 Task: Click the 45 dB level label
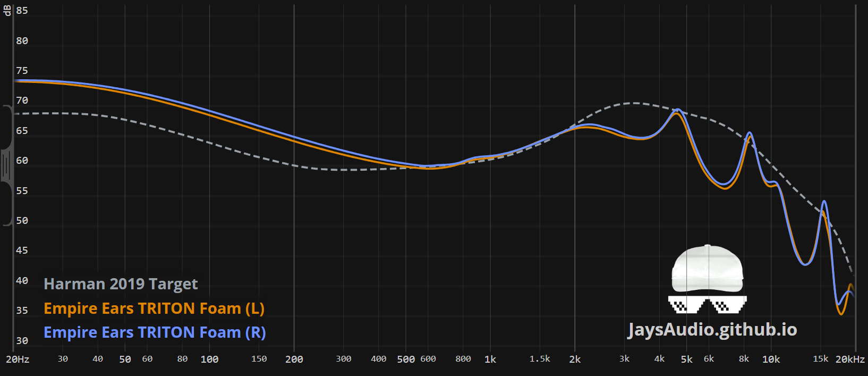pyautogui.click(x=22, y=250)
